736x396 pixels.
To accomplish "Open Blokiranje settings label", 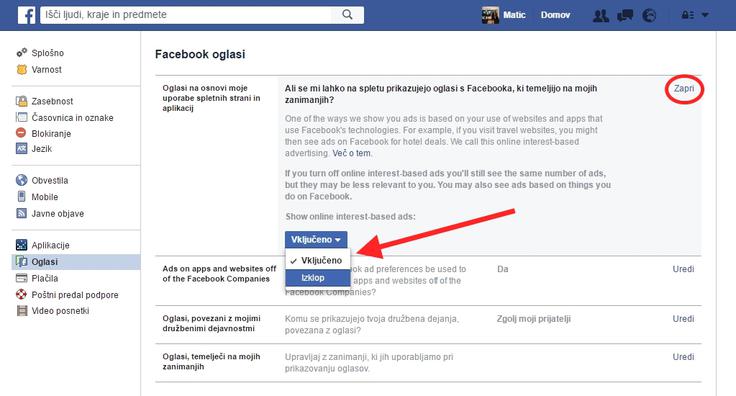I will pos(51,133).
